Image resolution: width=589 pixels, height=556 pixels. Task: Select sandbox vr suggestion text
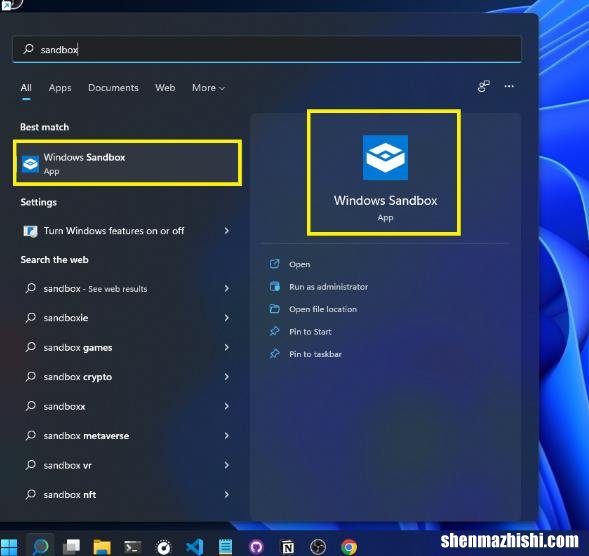68,465
